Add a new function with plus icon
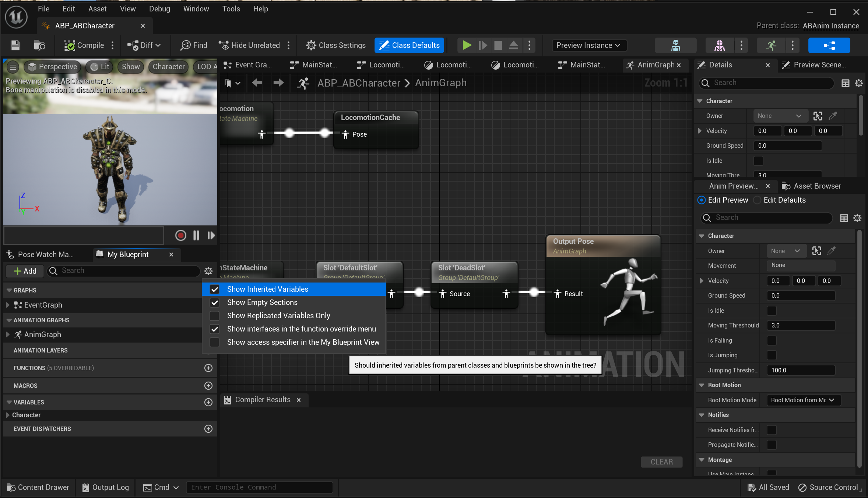The height and width of the screenshot is (498, 868). coord(208,368)
